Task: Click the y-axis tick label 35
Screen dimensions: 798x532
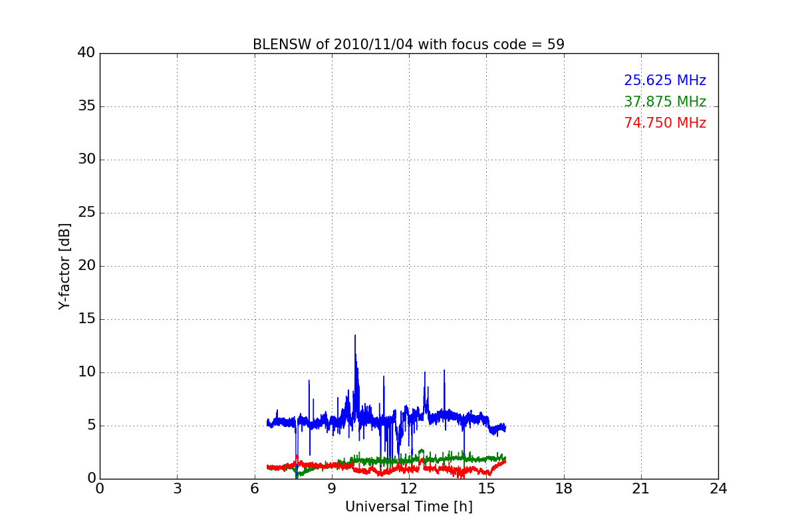Action: click(86, 106)
